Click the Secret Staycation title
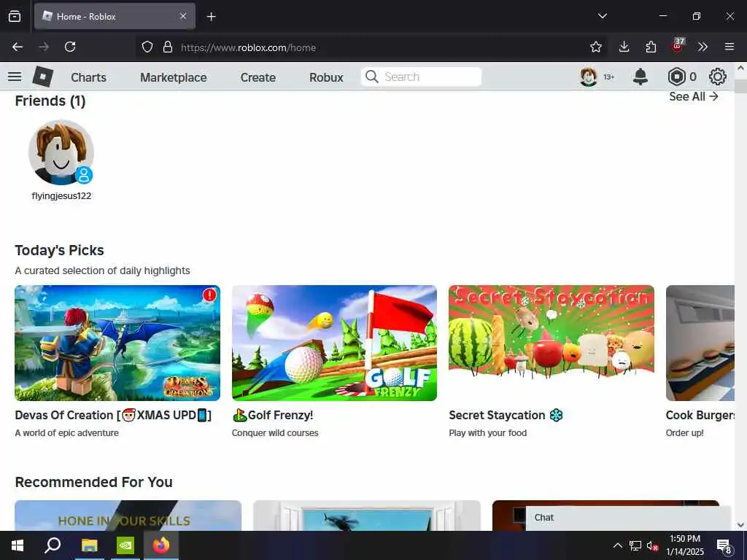747x560 pixels. (506, 415)
